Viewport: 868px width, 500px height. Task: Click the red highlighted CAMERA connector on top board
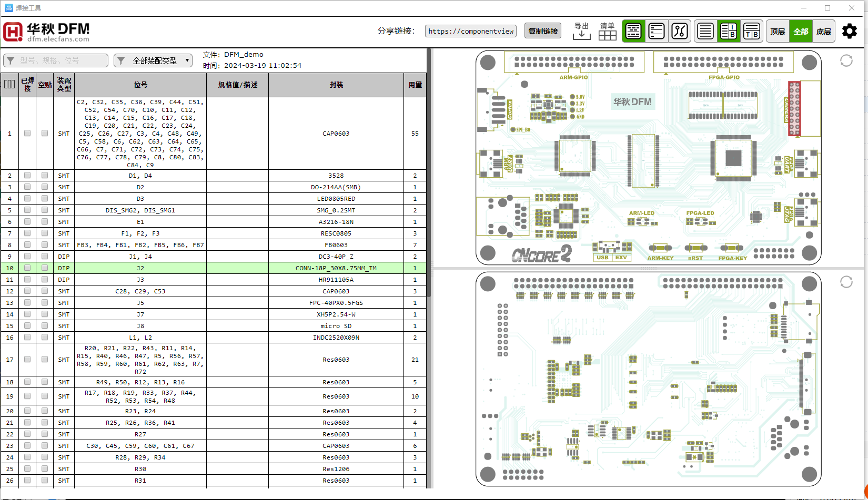click(794, 108)
